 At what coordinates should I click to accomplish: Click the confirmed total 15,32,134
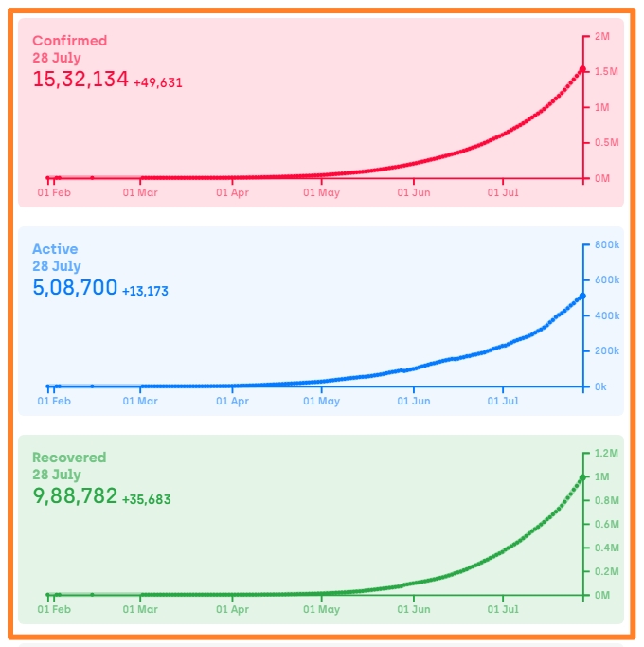coord(80,80)
